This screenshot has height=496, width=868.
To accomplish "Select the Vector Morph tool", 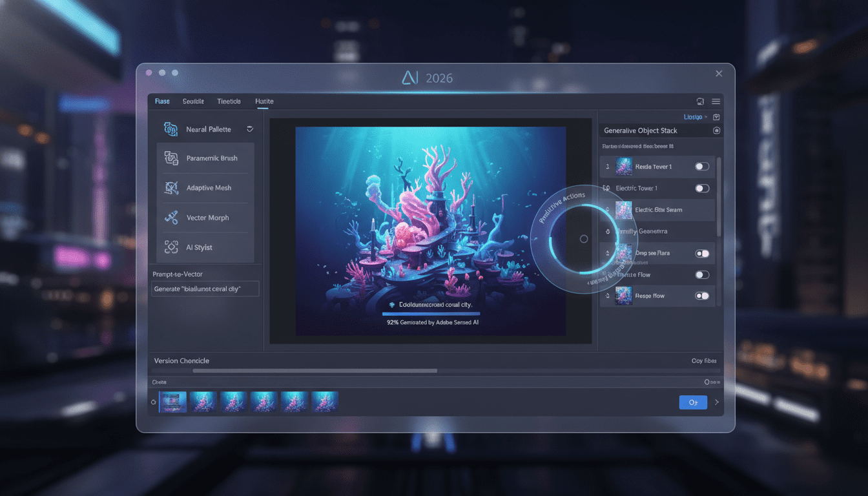I will (205, 218).
